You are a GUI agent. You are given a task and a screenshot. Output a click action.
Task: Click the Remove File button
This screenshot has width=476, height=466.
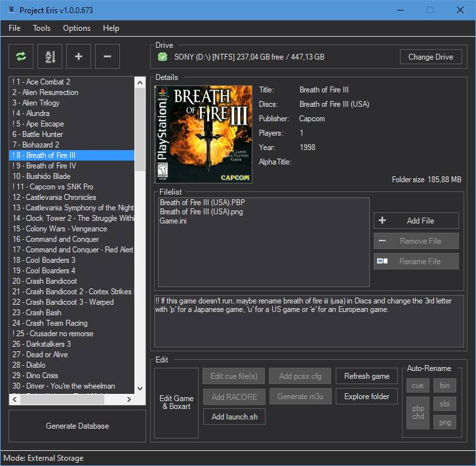(x=416, y=241)
